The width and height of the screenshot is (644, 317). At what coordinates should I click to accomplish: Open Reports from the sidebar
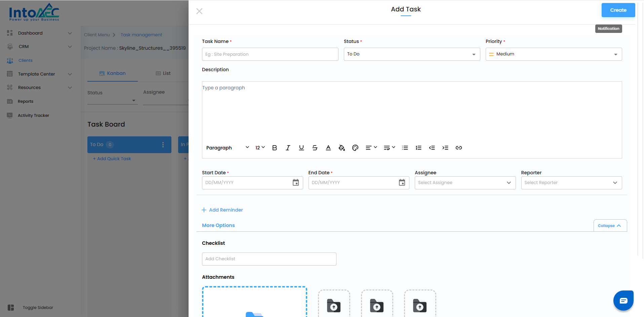pos(26,101)
